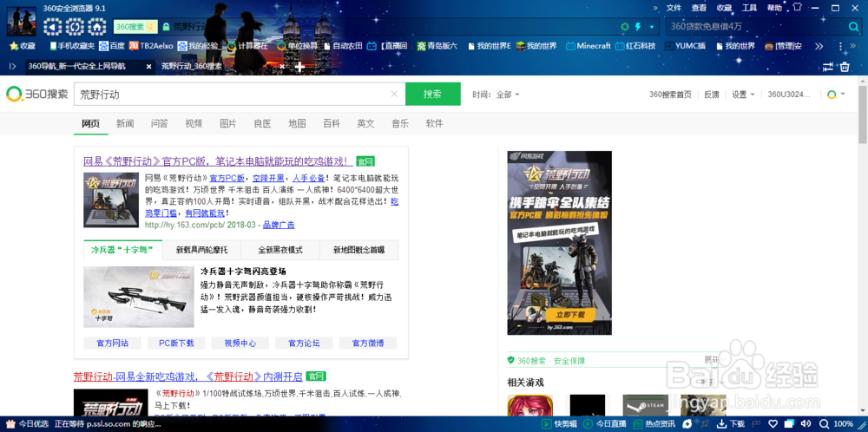Go to 360搜索首页 link
Image resolution: width=868 pixels, height=432 pixels.
coord(670,95)
